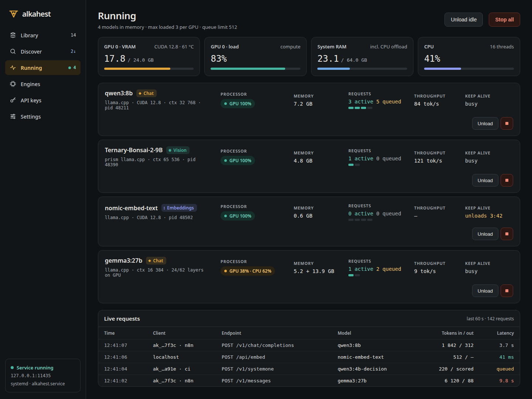Click the alkahest logo icon

14,14
